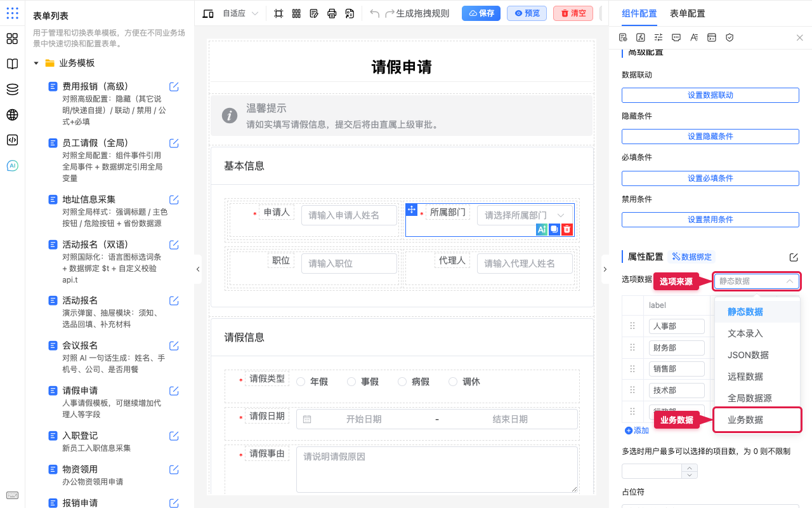This screenshot has width=812, height=508.
Task: Click the formula (fx) icon in config panel
Action: [x=641, y=37]
